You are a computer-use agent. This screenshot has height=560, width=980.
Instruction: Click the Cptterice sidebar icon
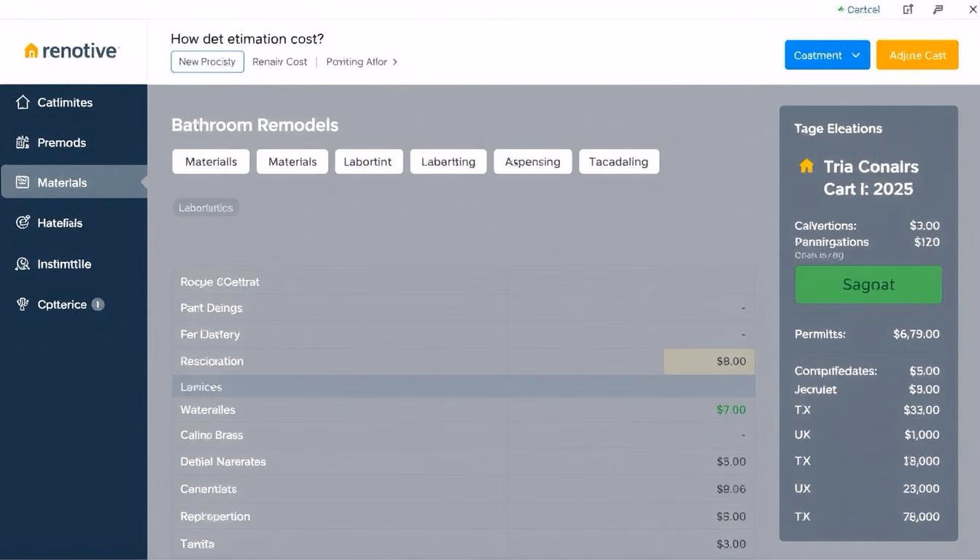click(23, 304)
